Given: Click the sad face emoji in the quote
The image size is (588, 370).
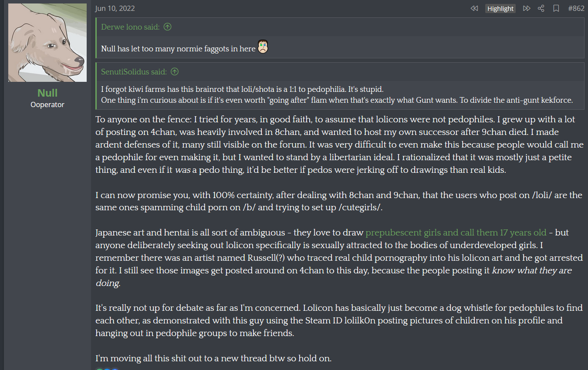Looking at the screenshot, I should tap(263, 47).
